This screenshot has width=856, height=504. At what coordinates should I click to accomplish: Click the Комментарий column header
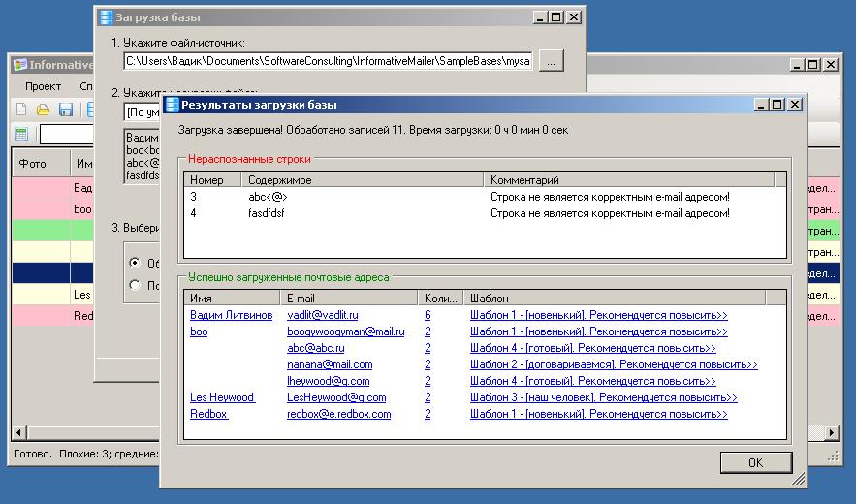(x=628, y=179)
